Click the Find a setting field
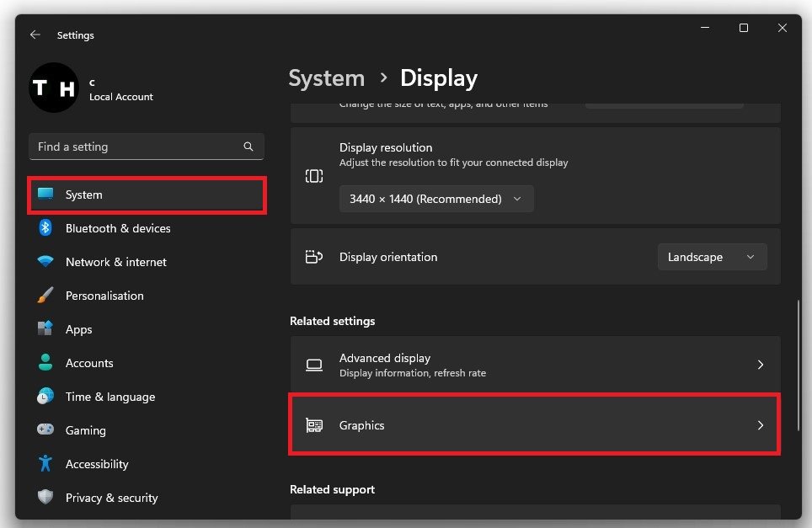The width and height of the screenshot is (812, 528). pyautogui.click(x=139, y=147)
